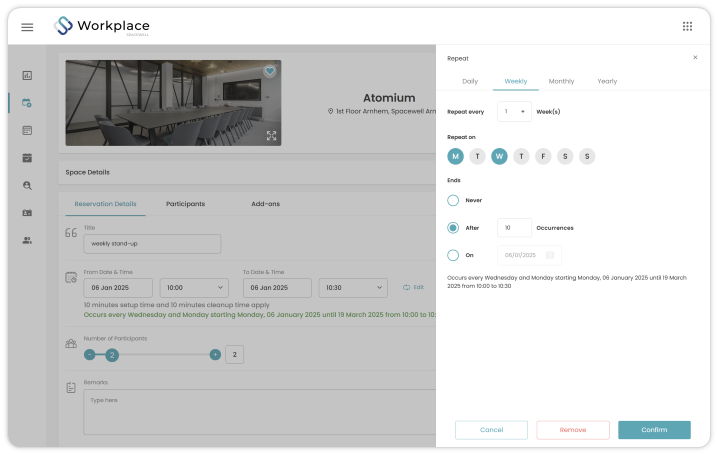
Task: Click the weekly stand-up title field
Action: (152, 244)
